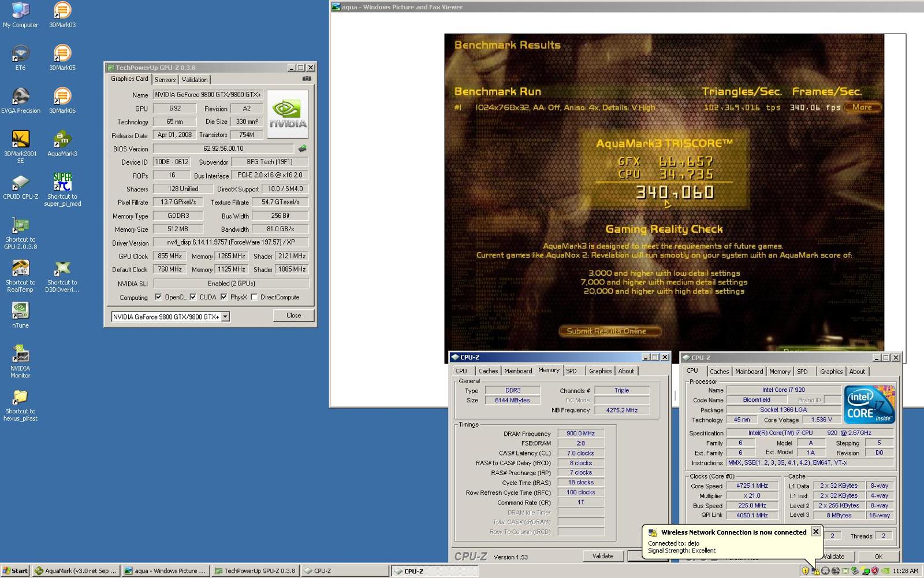This screenshot has width=924, height=578.
Task: Launch AquaMark3 desktop shortcut
Action: point(62,143)
